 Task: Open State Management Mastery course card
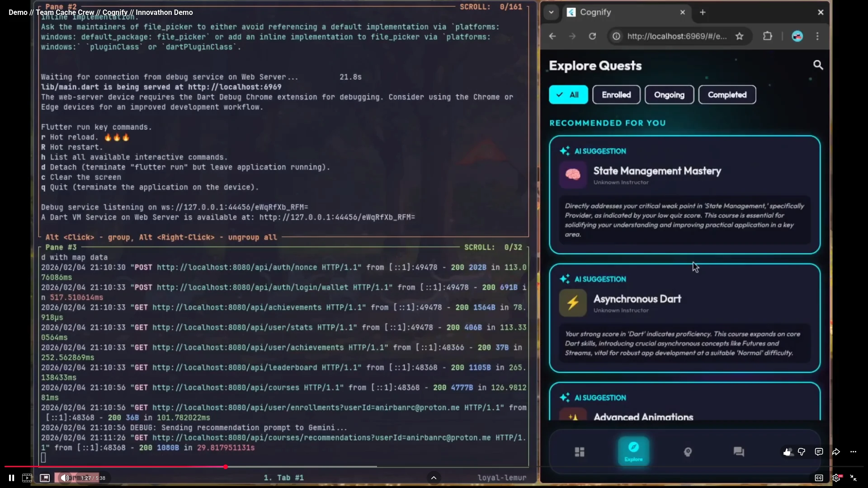click(684, 195)
